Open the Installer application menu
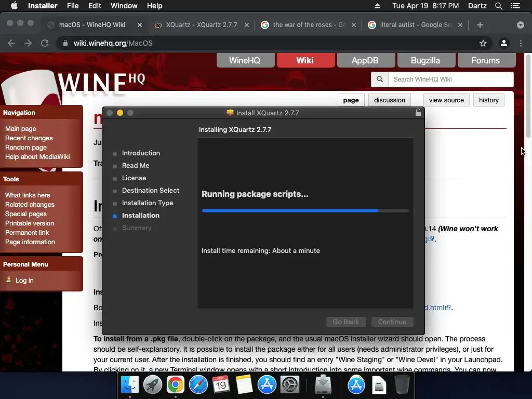The height and width of the screenshot is (399, 532). coord(43,6)
